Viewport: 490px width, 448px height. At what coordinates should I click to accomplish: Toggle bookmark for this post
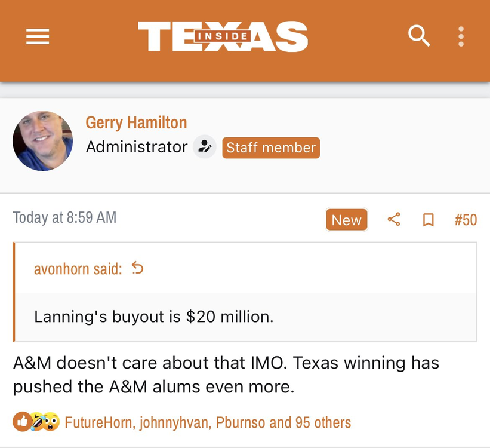[428, 220]
